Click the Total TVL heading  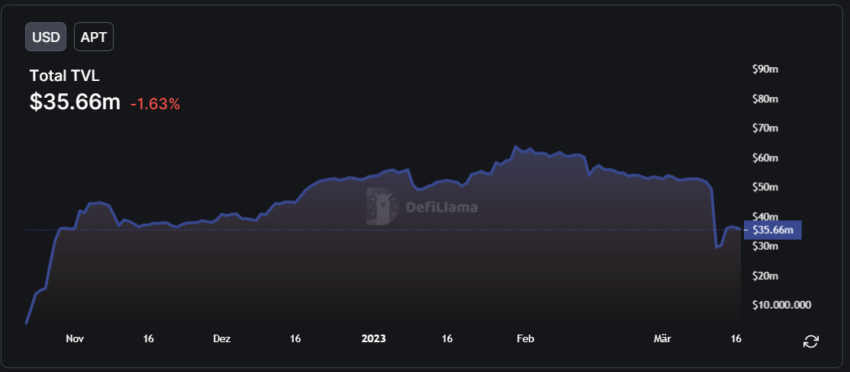[65, 76]
